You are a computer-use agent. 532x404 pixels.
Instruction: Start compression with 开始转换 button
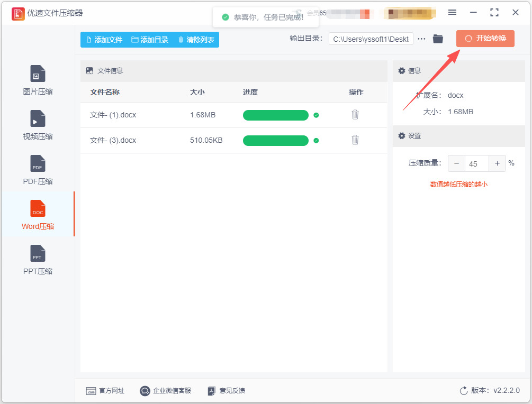485,39
